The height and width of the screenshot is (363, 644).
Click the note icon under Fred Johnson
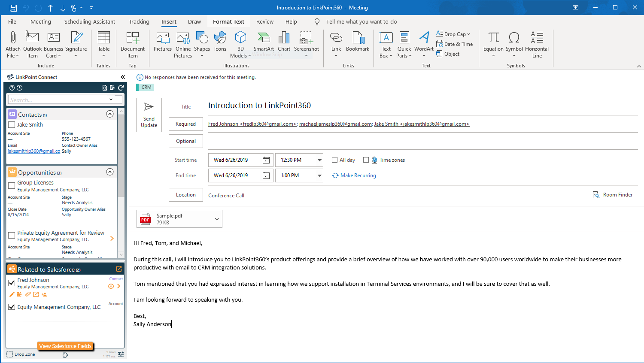(x=19, y=294)
